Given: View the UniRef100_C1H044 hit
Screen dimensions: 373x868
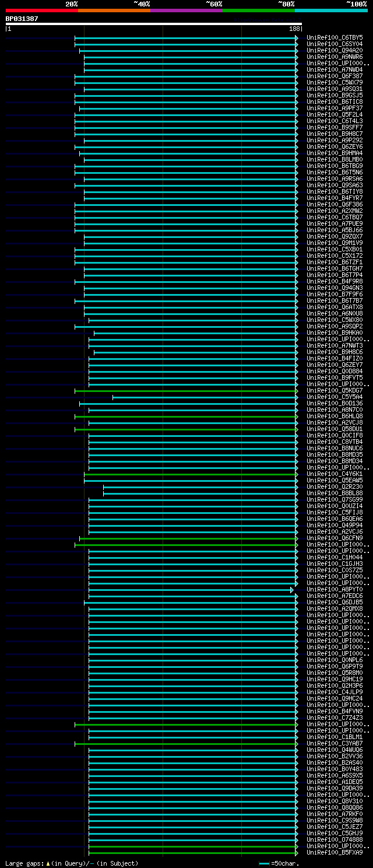Looking at the screenshot, I should click(x=335, y=558).
